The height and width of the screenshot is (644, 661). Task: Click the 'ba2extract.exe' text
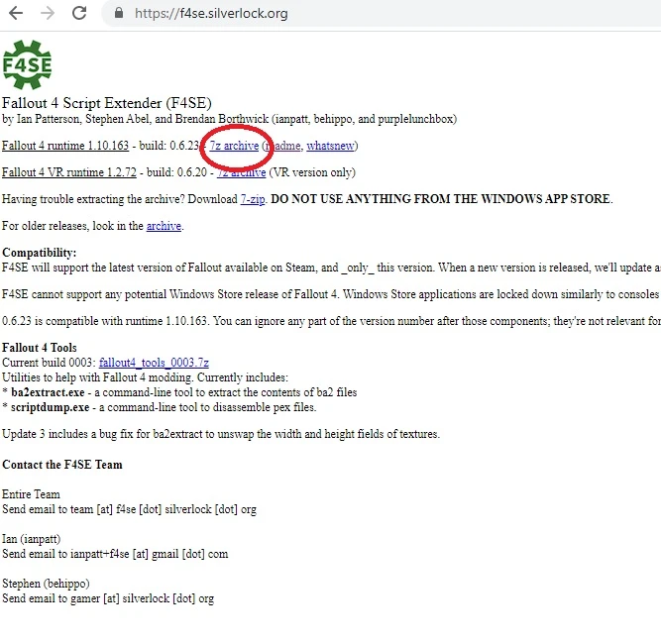(x=48, y=392)
